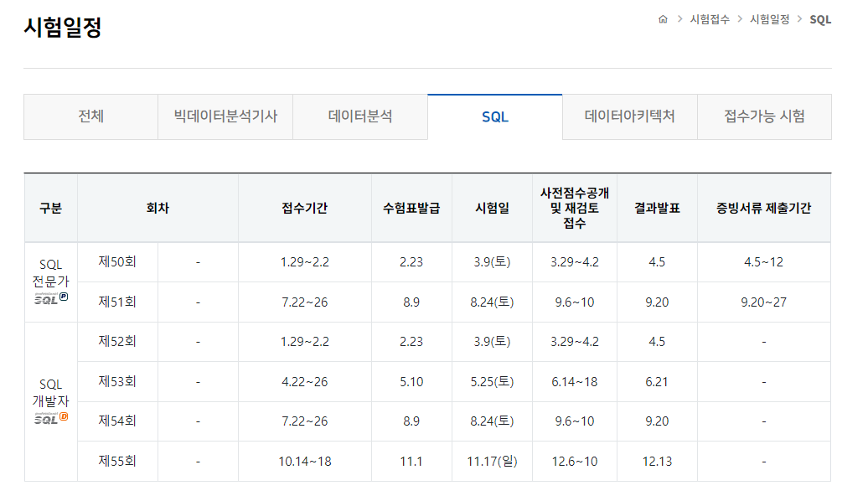This screenshot has width=868, height=501.
Task: Select the 제52회 exam round cell
Action: click(117, 341)
